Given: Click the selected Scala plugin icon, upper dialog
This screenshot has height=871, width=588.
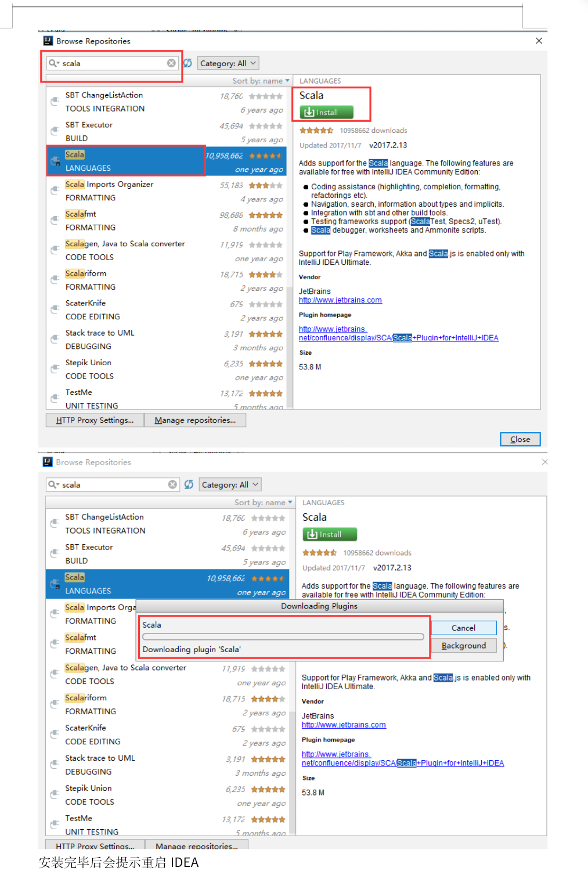Looking at the screenshot, I should (x=55, y=161).
